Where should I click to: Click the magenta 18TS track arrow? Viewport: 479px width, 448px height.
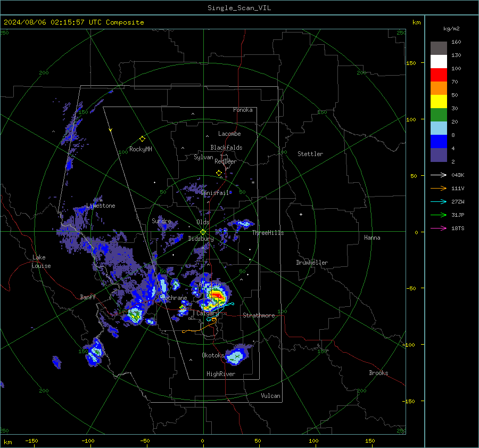tap(439, 228)
